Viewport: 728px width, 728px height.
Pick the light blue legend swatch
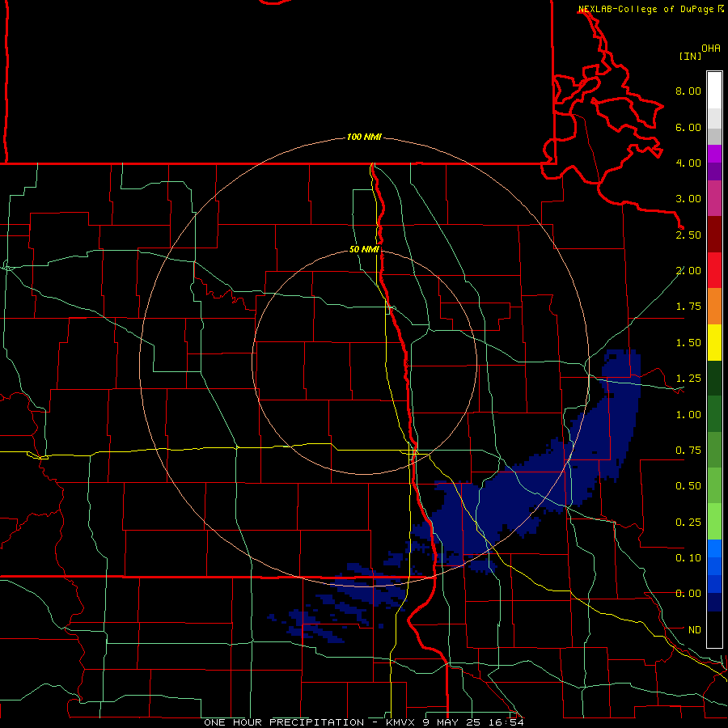[x=714, y=548]
